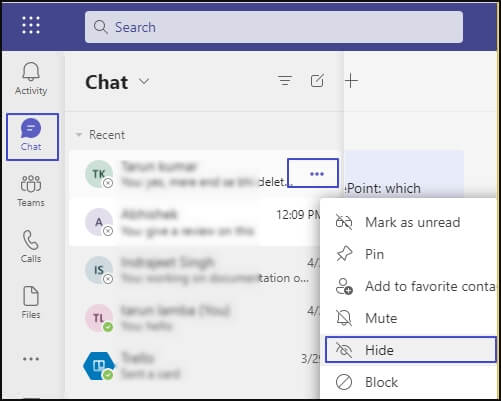The width and height of the screenshot is (501, 401).
Task: Collapse the Recent chat section
Action: click(79, 135)
